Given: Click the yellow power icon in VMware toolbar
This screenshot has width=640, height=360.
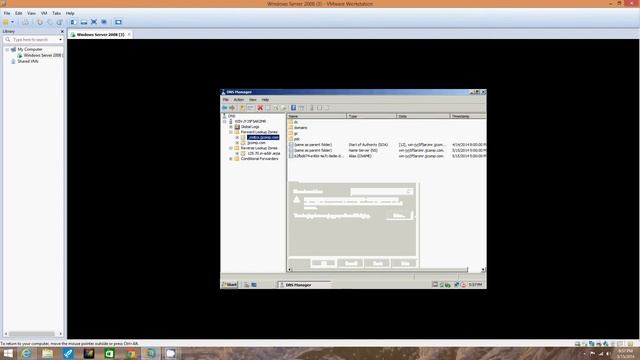Looking at the screenshot, I should coord(6,22).
